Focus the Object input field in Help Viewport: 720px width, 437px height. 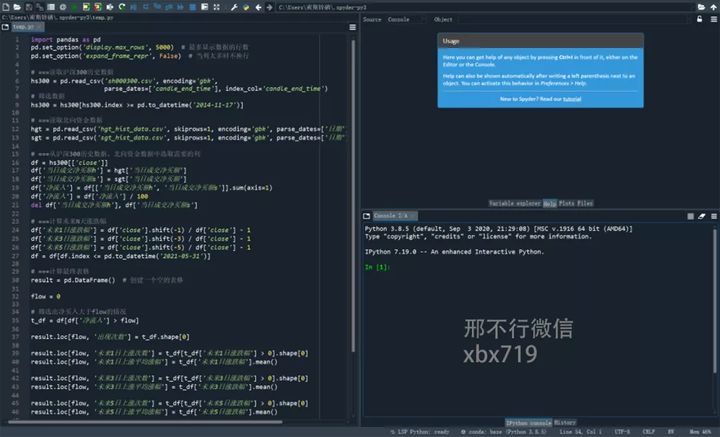tap(574, 19)
